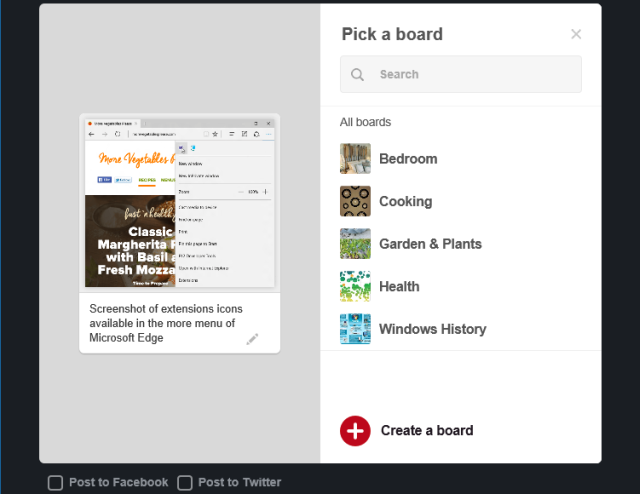The height and width of the screenshot is (494, 640).
Task: Enable the Post to Facebook checkbox
Action: [x=55, y=483]
